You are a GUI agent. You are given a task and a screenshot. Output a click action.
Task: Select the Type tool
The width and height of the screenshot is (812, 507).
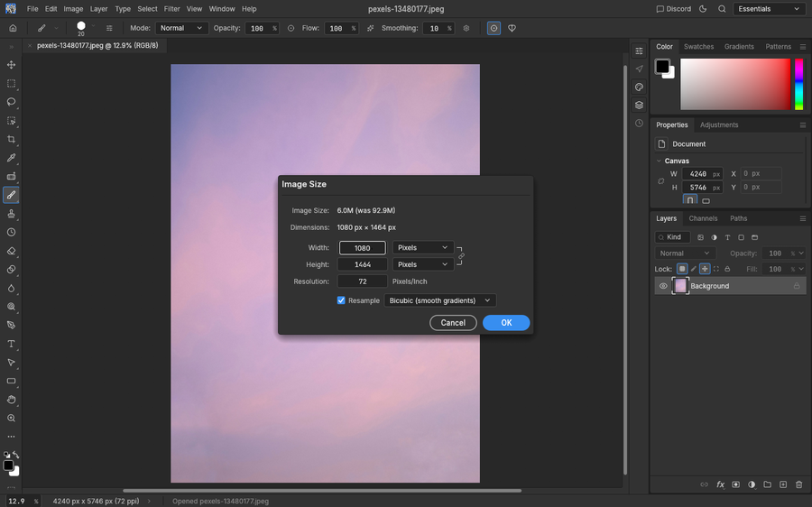11,344
